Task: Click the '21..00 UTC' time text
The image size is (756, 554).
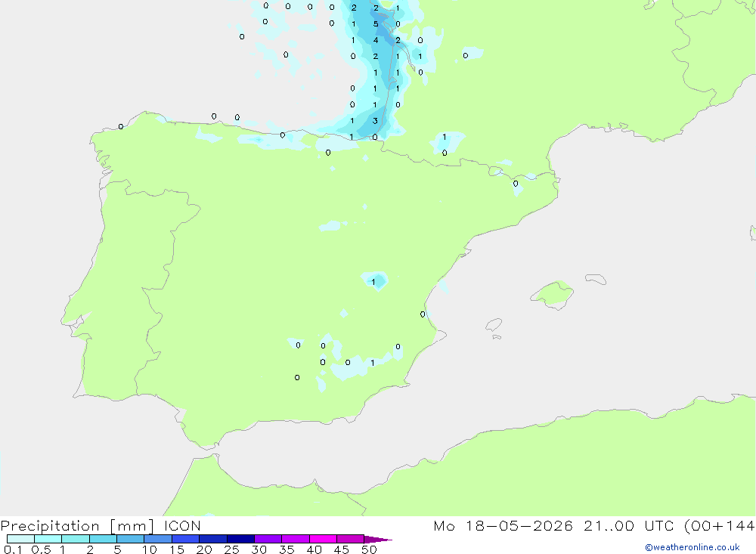Action: tap(628, 525)
